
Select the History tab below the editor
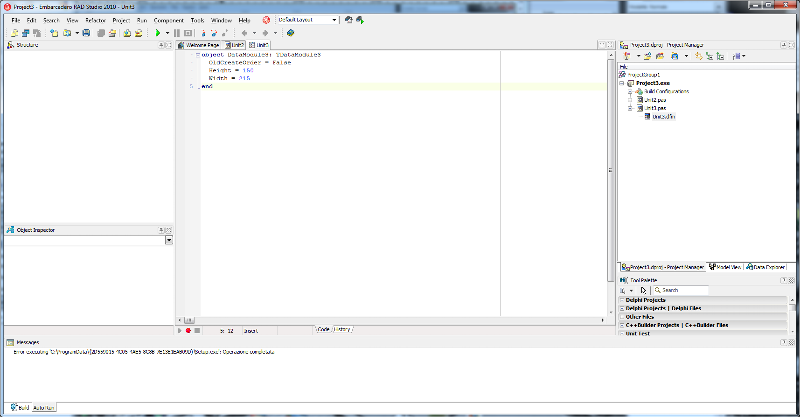pyautogui.click(x=343, y=330)
